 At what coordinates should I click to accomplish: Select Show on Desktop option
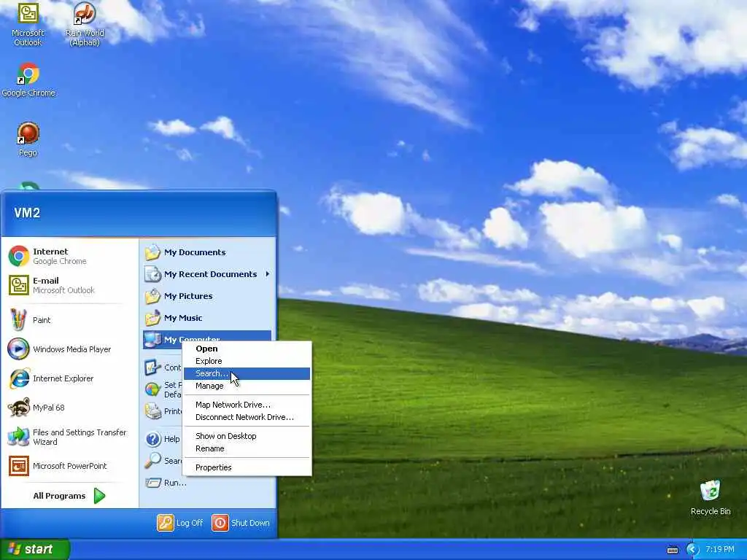247,436
